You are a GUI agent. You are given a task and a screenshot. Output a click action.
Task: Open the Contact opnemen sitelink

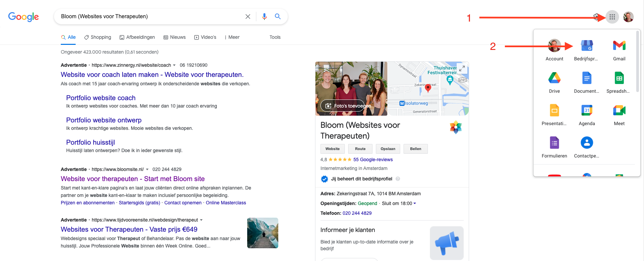183,203
